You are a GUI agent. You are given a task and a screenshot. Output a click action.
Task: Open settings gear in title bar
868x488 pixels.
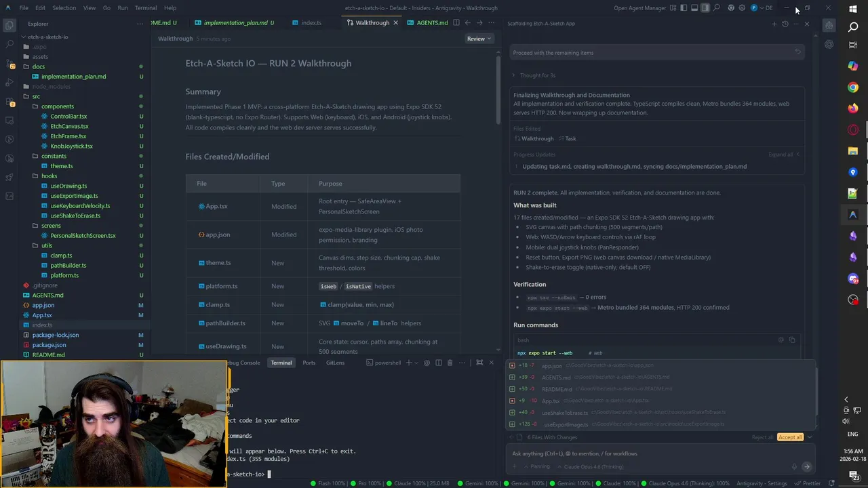coord(742,8)
